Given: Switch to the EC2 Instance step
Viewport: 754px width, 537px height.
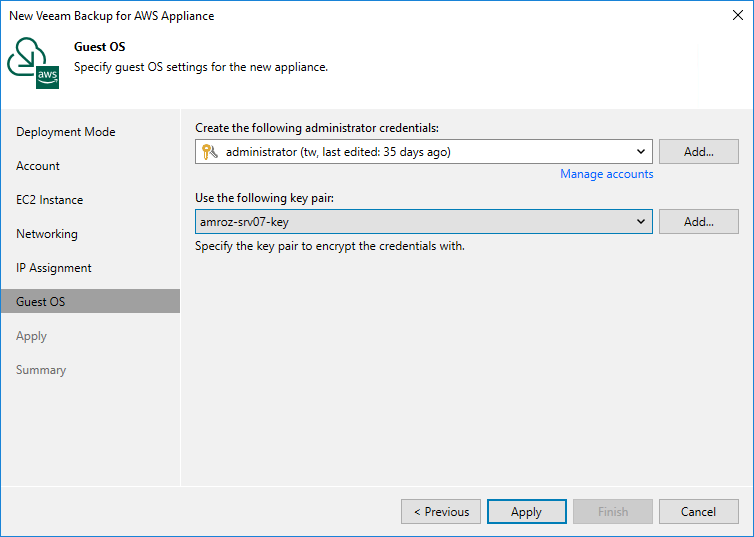Looking at the screenshot, I should coord(49,200).
